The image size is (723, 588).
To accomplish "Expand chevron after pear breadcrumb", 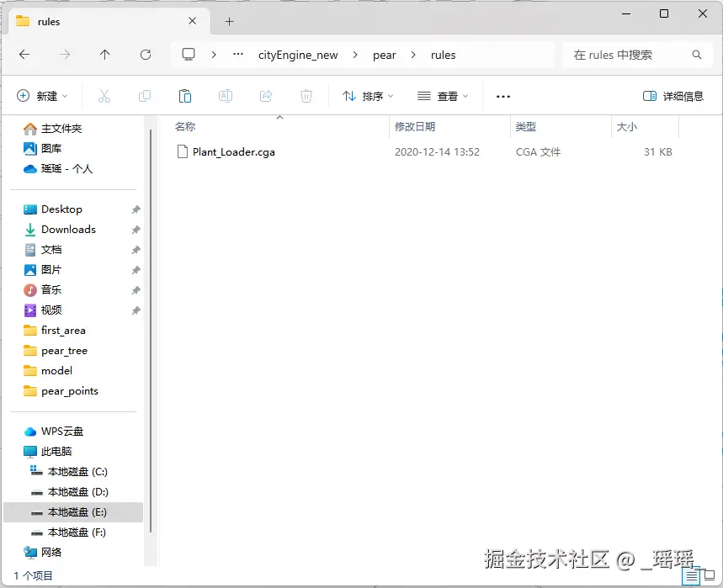I will pos(413,55).
